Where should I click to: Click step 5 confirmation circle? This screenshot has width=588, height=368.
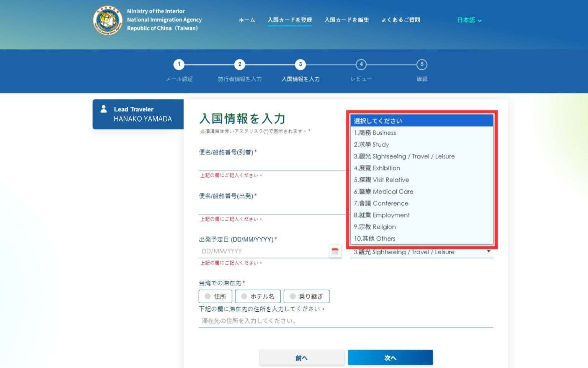tap(422, 64)
